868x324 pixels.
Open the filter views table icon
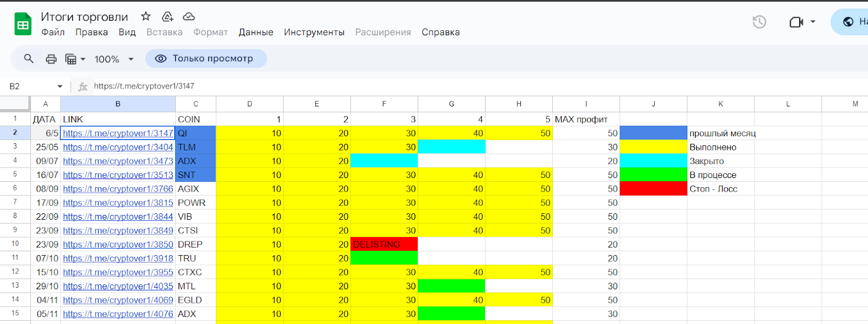71,59
